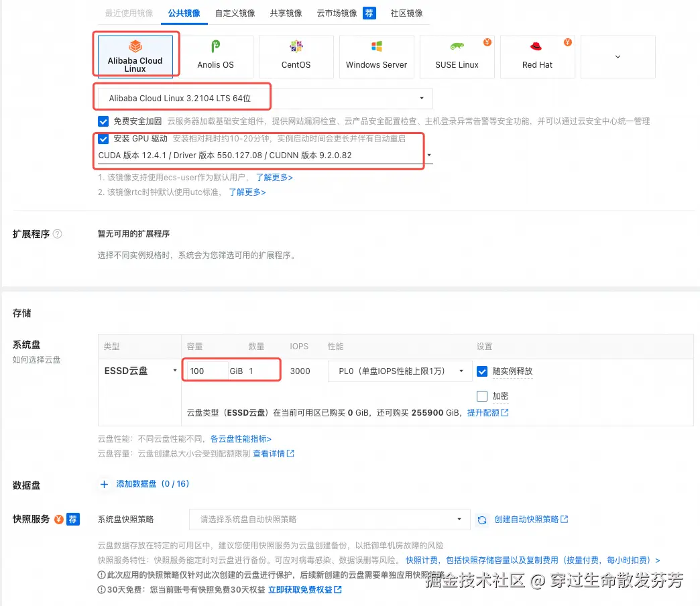
Task: Click the orange fee icon beside 快照服务
Action: [59, 520]
